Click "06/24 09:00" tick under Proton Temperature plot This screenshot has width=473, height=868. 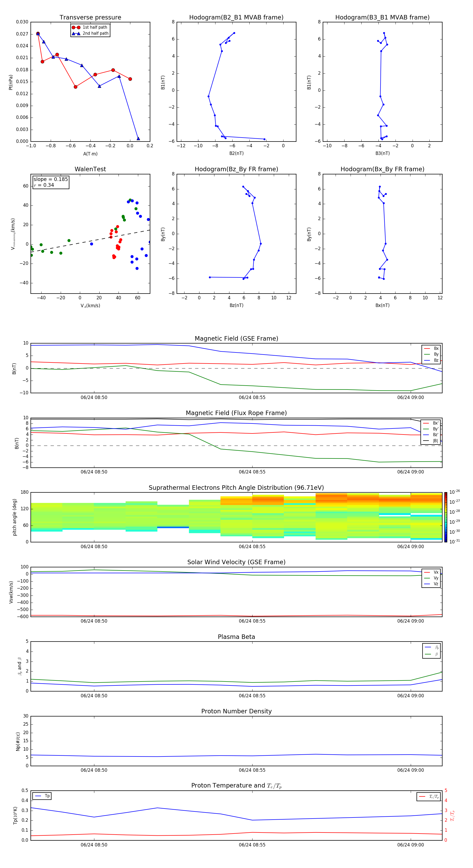(410, 845)
